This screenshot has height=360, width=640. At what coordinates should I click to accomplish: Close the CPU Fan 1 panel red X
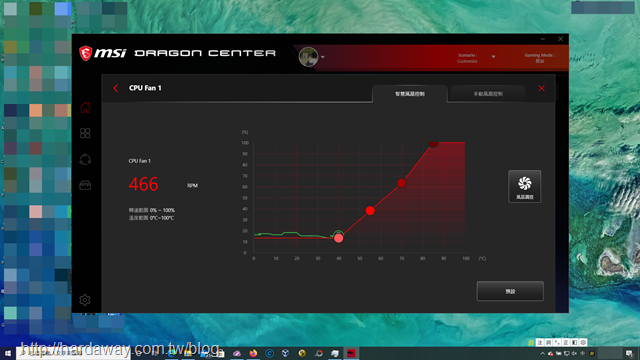(x=541, y=88)
